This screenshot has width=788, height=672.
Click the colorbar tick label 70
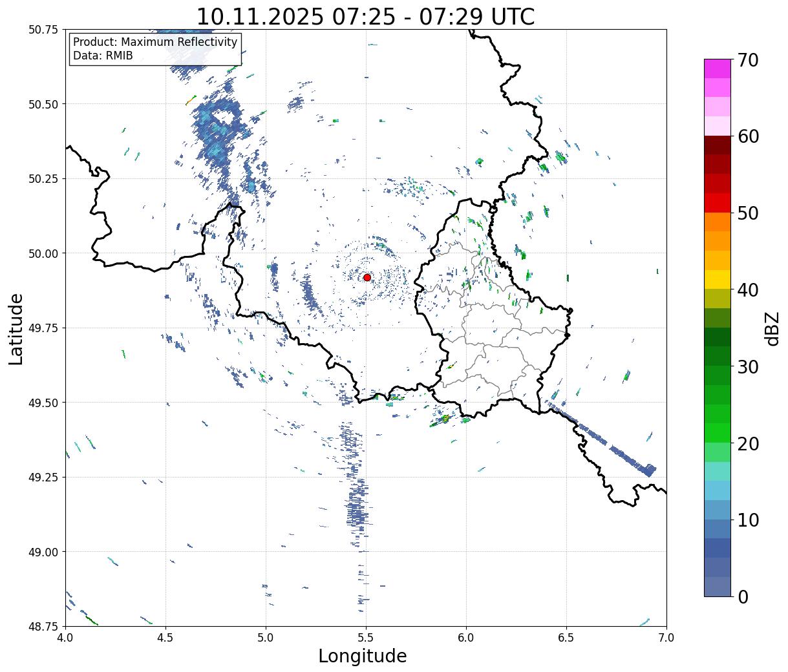pos(747,60)
